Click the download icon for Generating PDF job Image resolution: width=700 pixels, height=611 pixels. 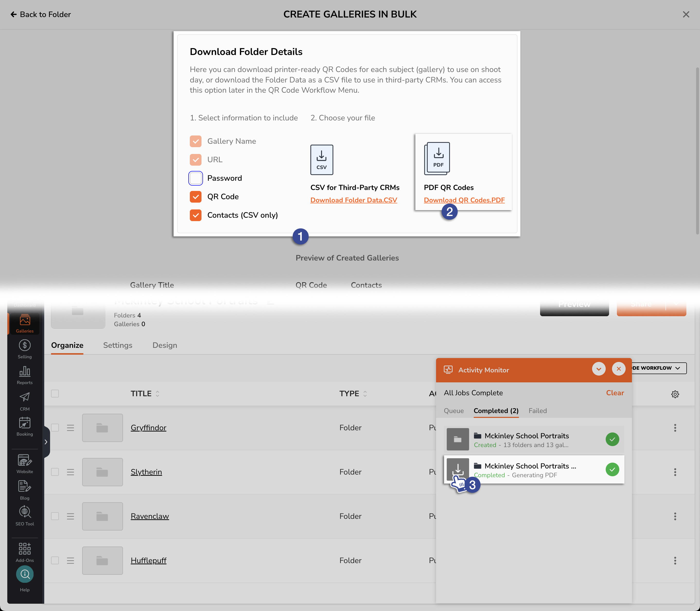click(458, 469)
